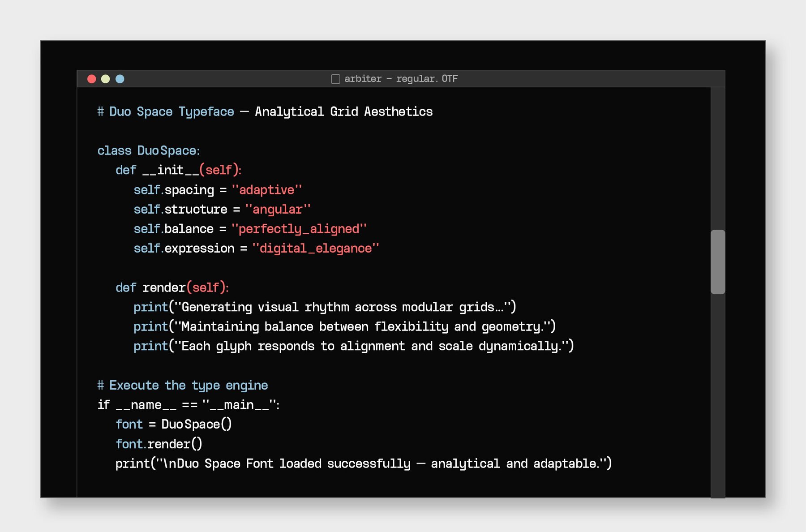
Task: Click the 'render' method definition name
Action: click(x=164, y=287)
